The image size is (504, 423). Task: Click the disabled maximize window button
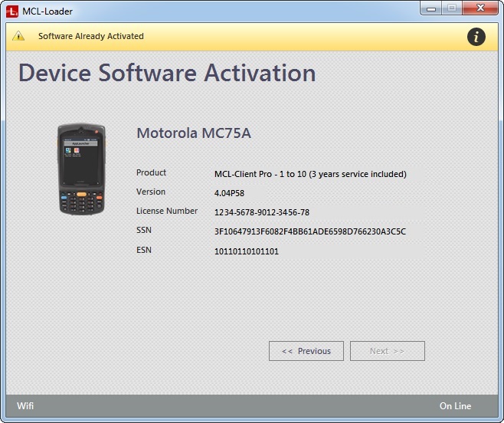[452, 8]
